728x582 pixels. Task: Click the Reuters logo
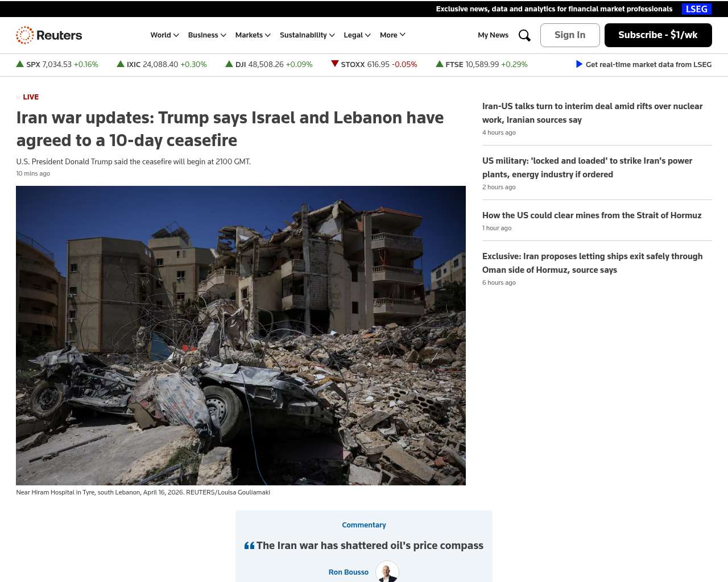(x=49, y=35)
